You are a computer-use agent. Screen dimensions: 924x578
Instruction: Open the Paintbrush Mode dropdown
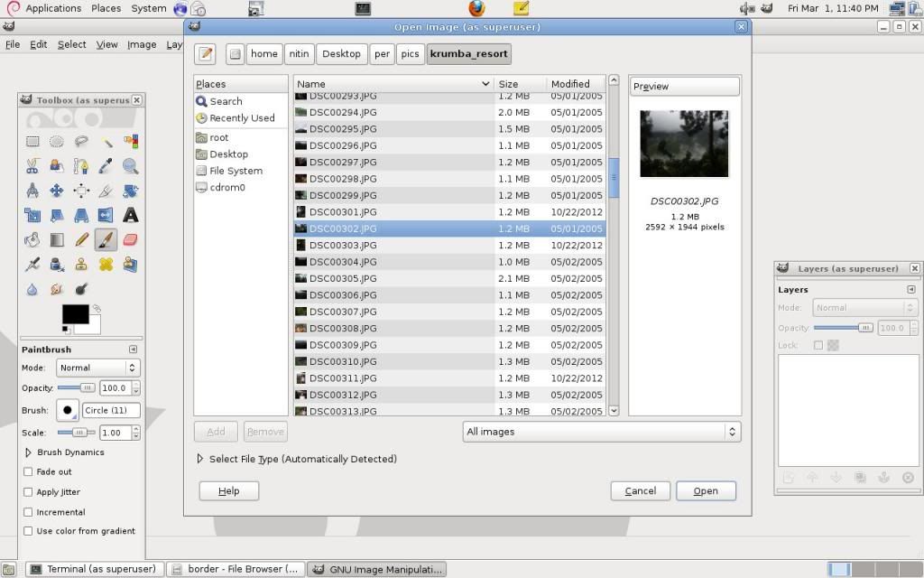click(98, 368)
